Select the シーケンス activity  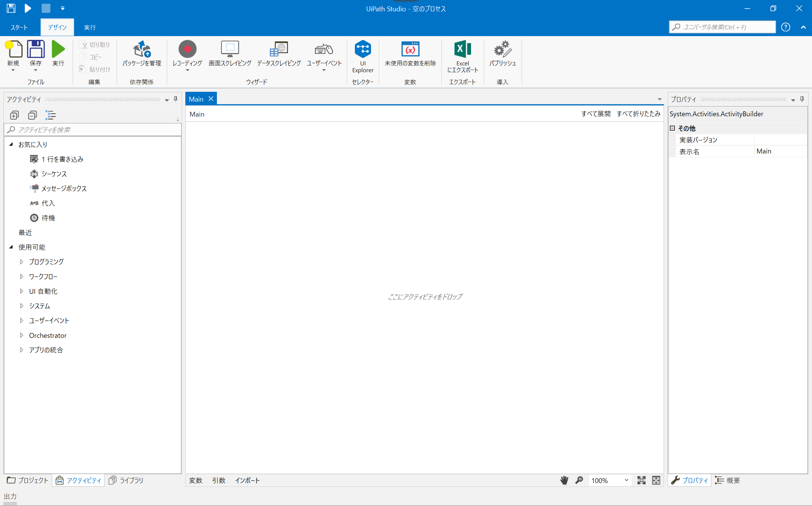(x=48, y=174)
